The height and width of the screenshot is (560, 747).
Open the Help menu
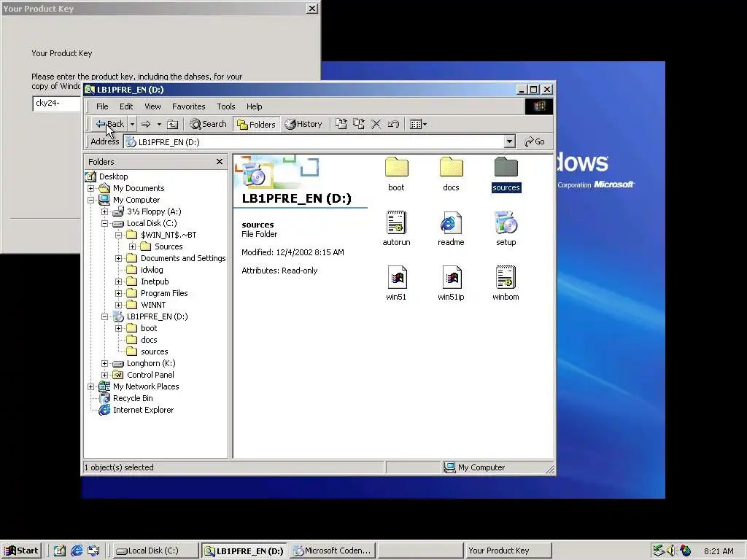254,106
